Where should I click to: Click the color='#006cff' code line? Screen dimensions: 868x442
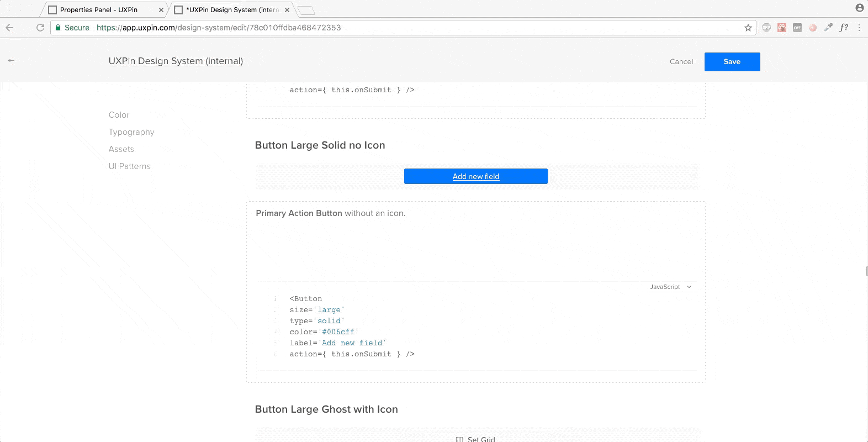coord(324,332)
